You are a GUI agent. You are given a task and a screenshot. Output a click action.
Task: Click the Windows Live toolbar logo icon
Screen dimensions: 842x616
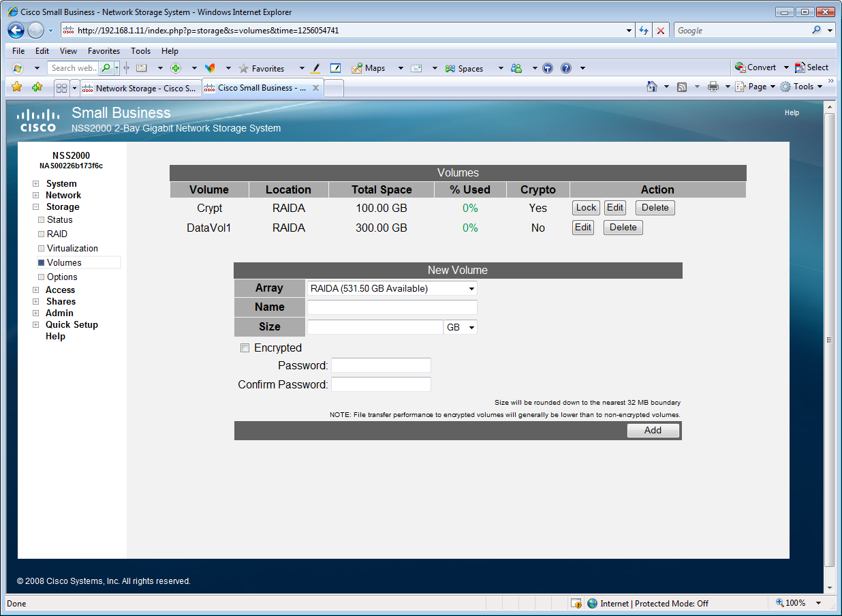click(18, 68)
